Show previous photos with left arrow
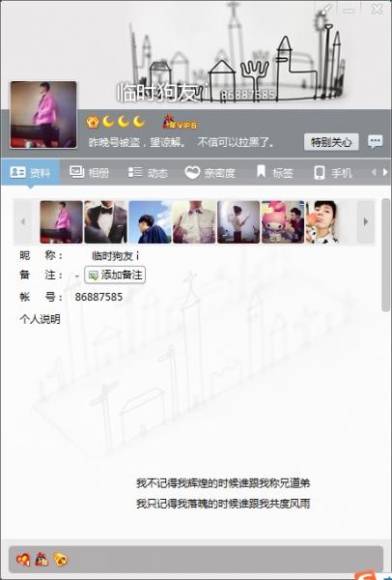 click(x=23, y=222)
